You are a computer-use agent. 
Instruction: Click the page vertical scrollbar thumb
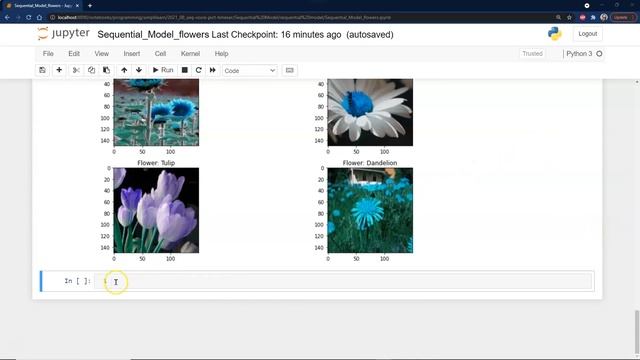click(636, 333)
